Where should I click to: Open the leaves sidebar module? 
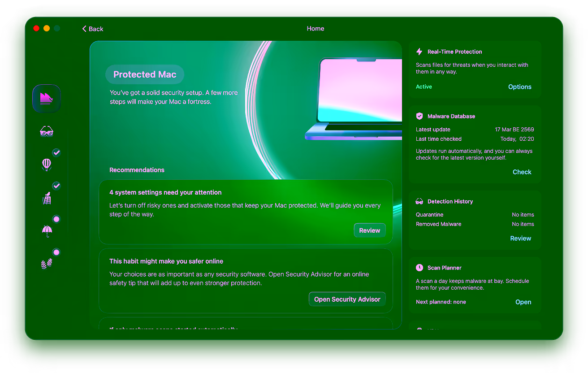point(47,264)
